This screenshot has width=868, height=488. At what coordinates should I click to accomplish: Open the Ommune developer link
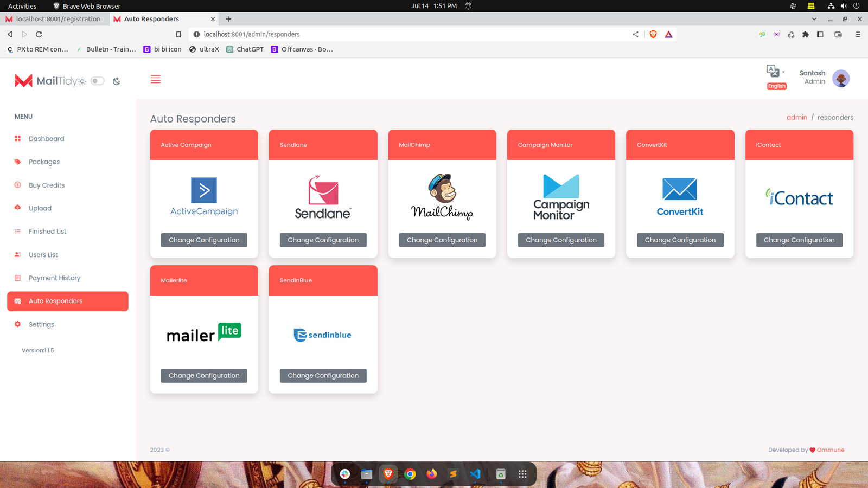click(831, 450)
